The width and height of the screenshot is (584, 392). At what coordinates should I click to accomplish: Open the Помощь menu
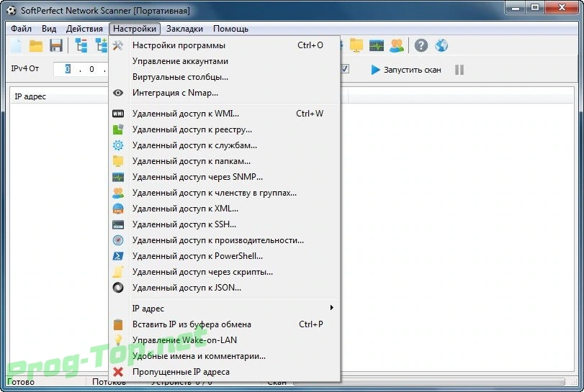pyautogui.click(x=230, y=29)
